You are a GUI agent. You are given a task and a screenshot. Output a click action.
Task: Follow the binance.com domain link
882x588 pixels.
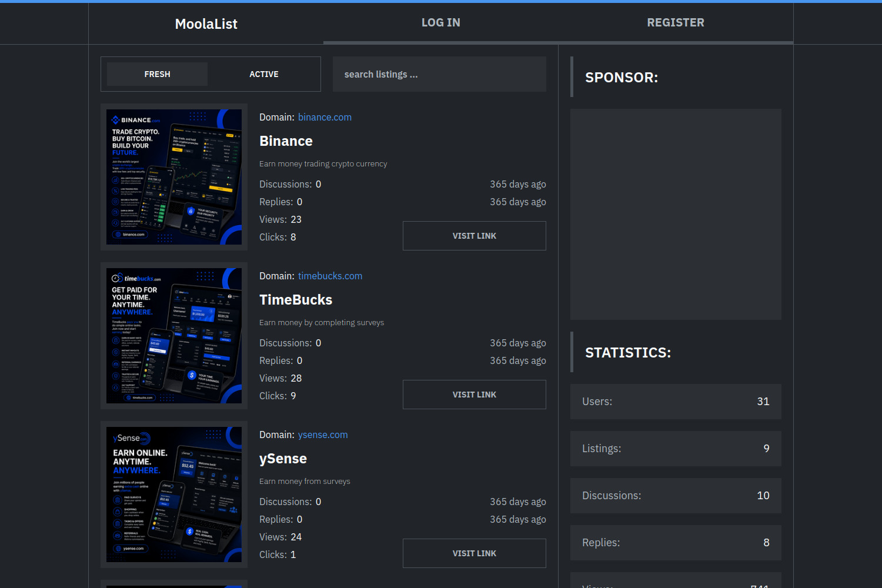[x=325, y=117]
